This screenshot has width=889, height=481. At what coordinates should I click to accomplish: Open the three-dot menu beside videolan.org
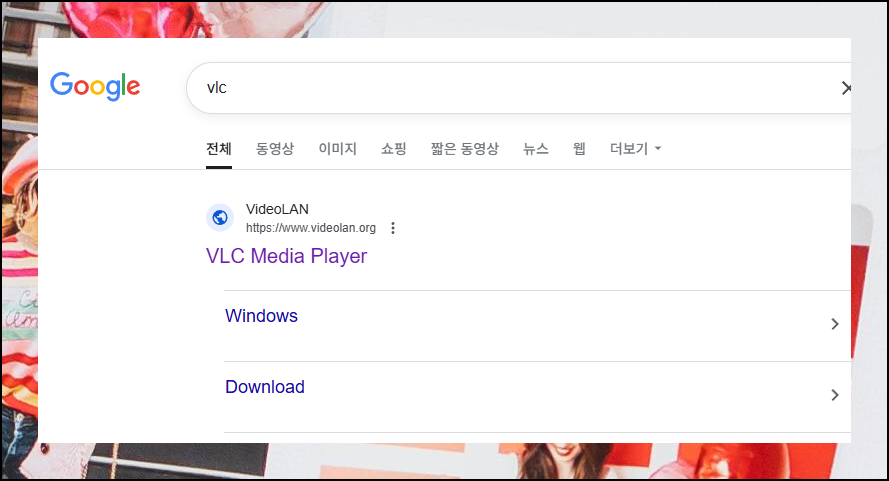[393, 228]
